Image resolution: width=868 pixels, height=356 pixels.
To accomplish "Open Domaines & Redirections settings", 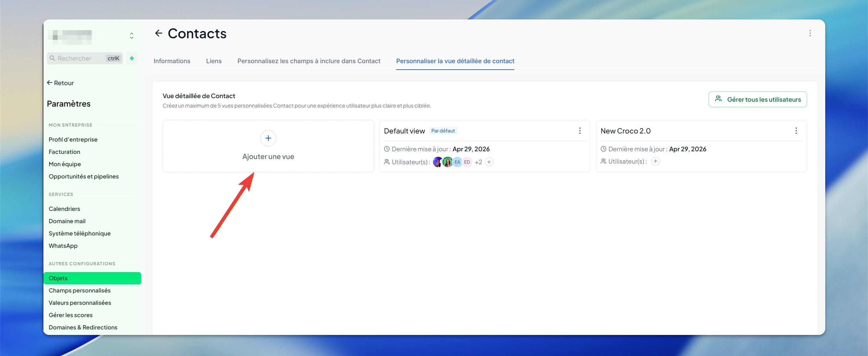I will point(83,327).
